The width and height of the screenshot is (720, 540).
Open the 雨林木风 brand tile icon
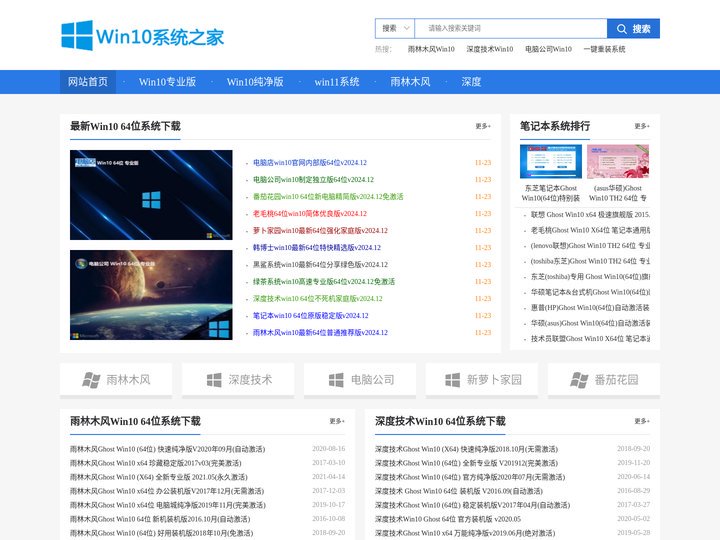(x=91, y=380)
